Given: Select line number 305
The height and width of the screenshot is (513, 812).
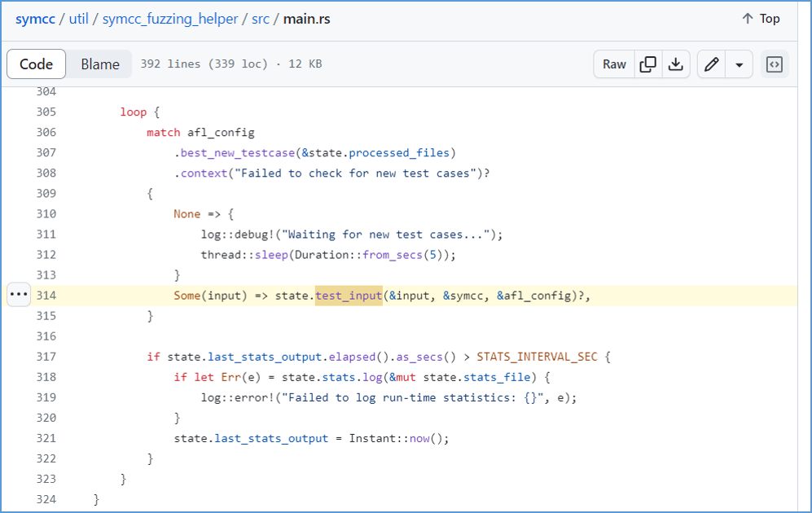Looking at the screenshot, I should click(x=46, y=112).
